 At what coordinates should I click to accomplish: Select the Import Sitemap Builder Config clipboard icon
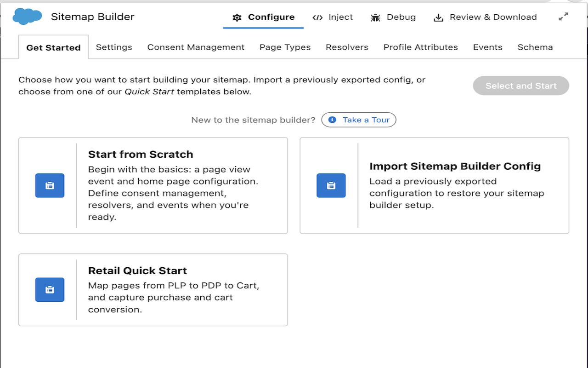[x=331, y=185]
